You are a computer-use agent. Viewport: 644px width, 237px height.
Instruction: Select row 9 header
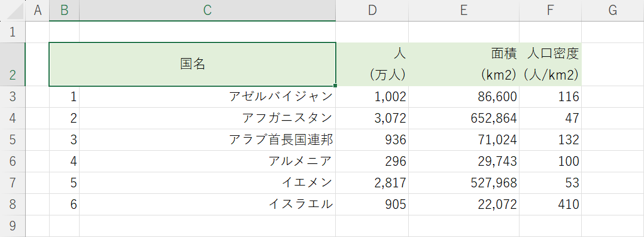pyautogui.click(x=13, y=226)
